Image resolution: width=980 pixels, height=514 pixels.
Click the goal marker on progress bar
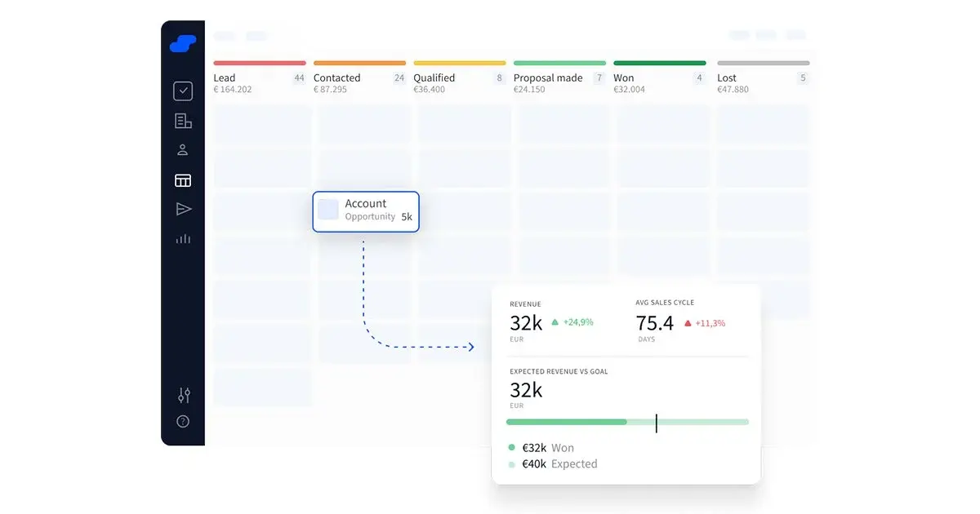656,423
